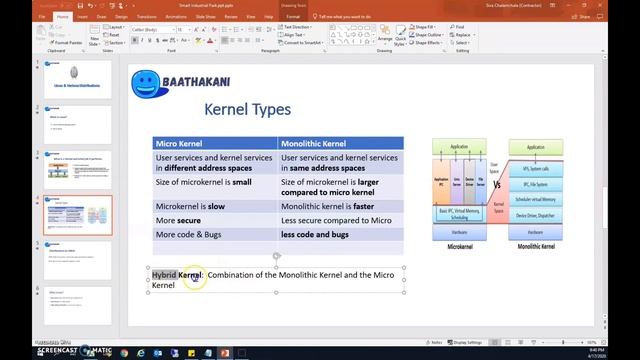The image size is (640, 360).
Task: Toggle Bold formatting in Font group
Action: 135,40
